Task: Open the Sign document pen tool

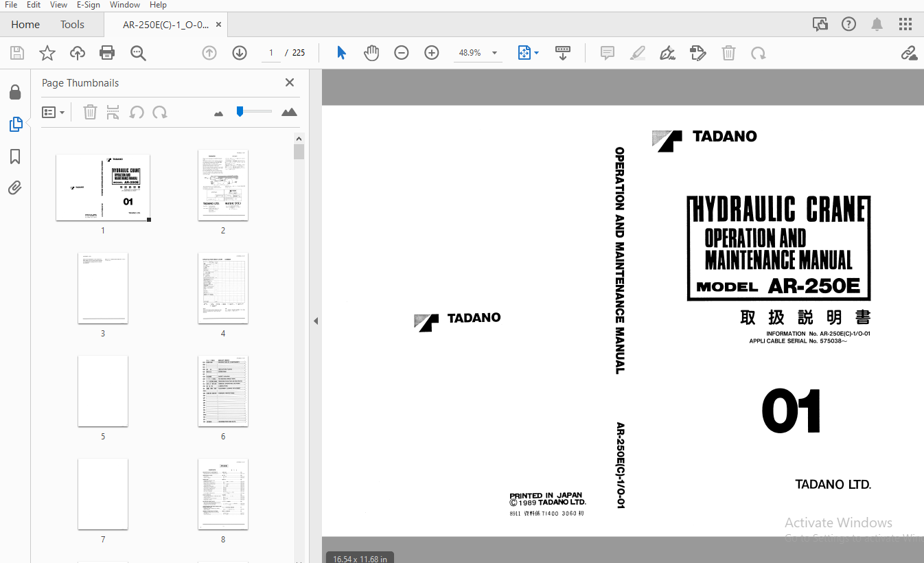Action: tap(667, 53)
